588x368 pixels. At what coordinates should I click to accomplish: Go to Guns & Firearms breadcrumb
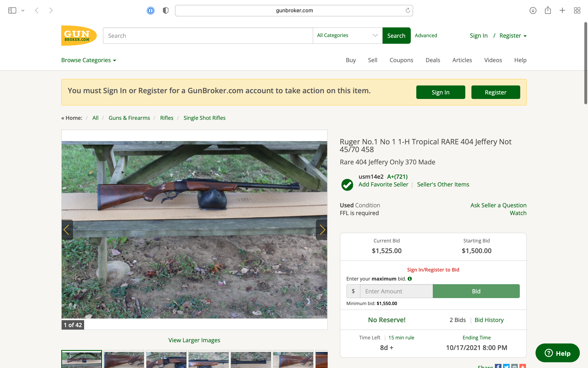(129, 118)
